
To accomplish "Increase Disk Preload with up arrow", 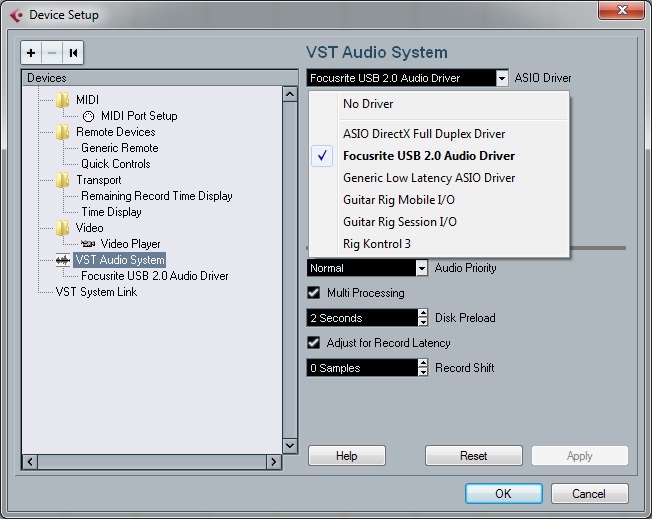I will point(423,314).
